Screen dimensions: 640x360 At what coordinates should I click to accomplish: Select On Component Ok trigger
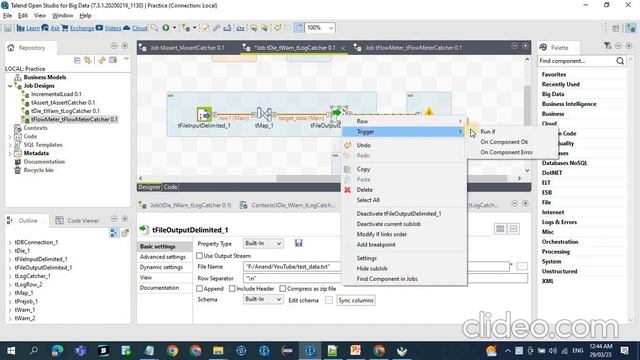(504, 142)
